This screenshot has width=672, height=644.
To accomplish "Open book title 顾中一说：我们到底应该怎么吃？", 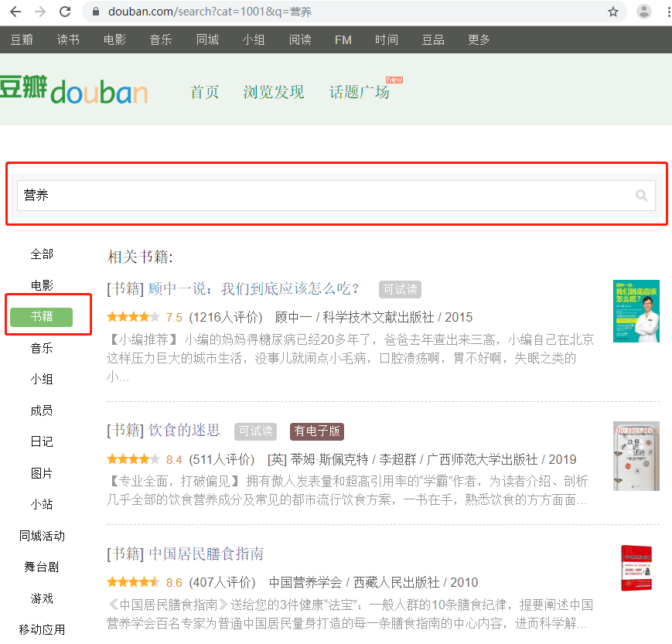I will [254, 288].
